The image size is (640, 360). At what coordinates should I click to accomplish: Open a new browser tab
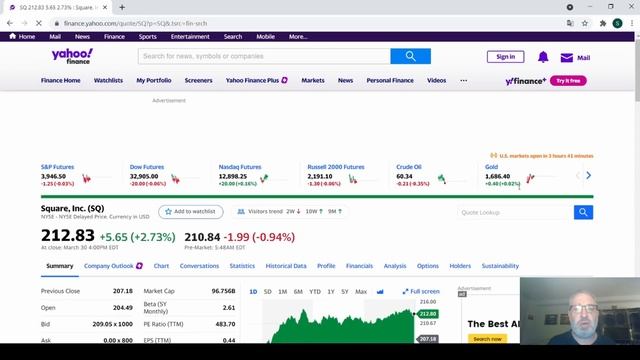pyautogui.click(x=122, y=7)
